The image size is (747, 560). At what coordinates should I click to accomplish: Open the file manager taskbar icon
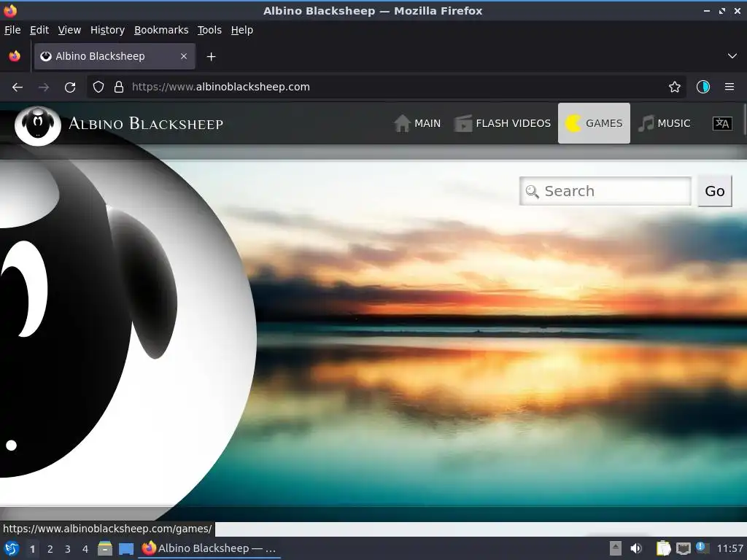tap(105, 548)
